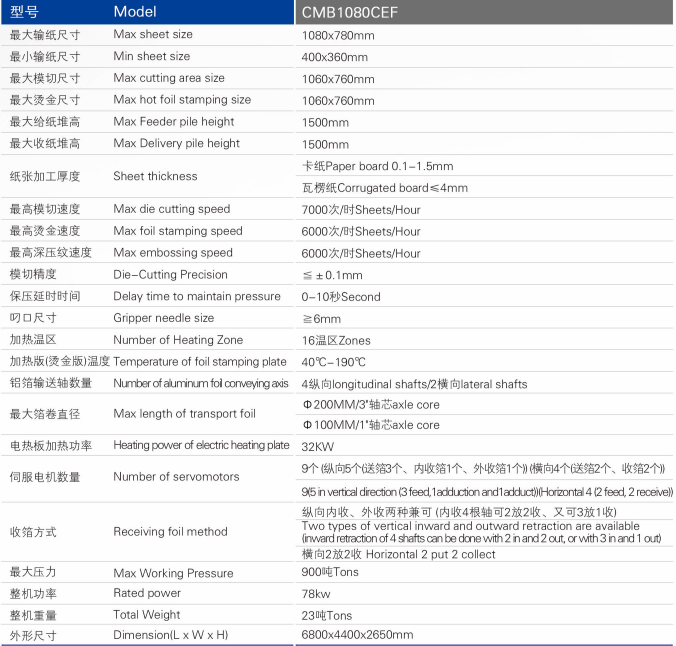The width and height of the screenshot is (676, 646).
Task: Select 'Corrugated board≤4mm' value
Action: (403, 188)
